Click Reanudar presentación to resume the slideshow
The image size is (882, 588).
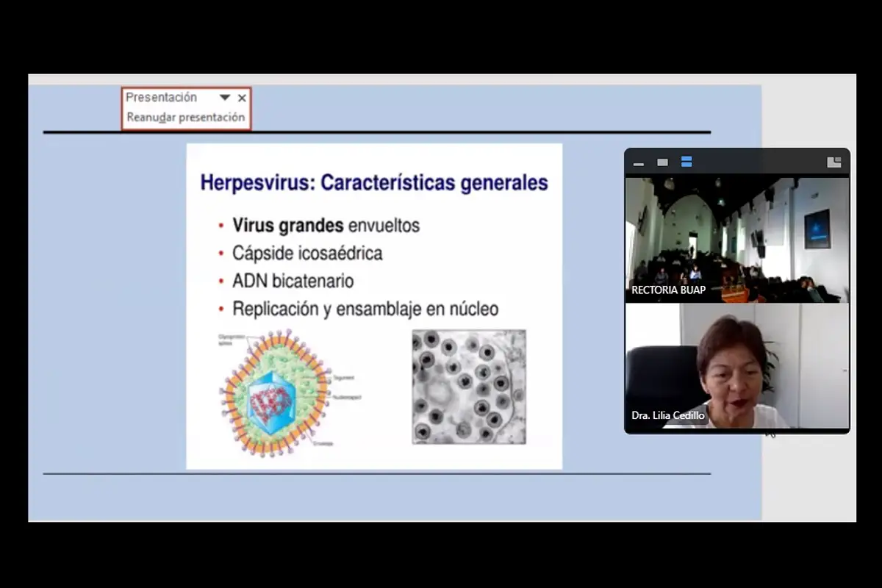(185, 117)
